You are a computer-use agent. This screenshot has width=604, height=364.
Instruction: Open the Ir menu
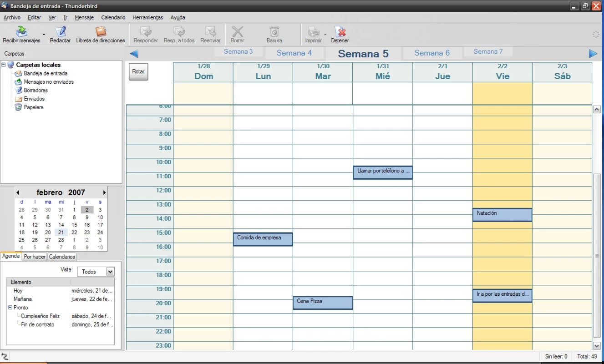[66, 17]
